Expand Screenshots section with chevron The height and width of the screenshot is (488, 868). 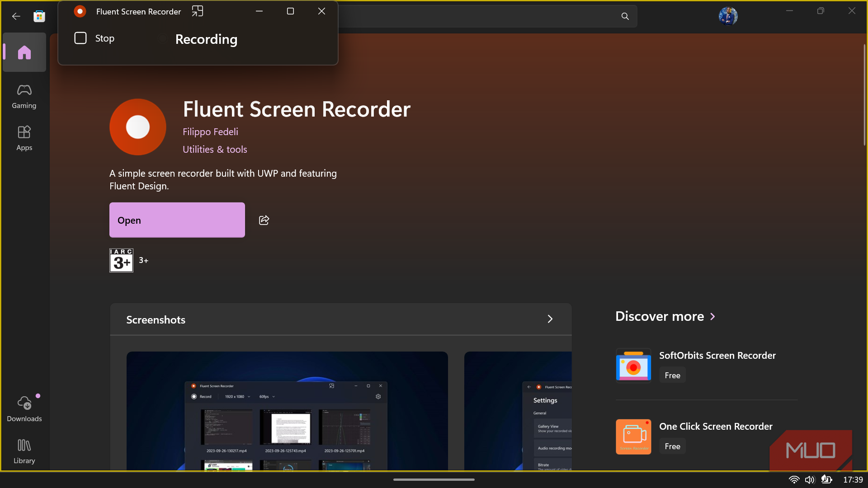coord(550,319)
